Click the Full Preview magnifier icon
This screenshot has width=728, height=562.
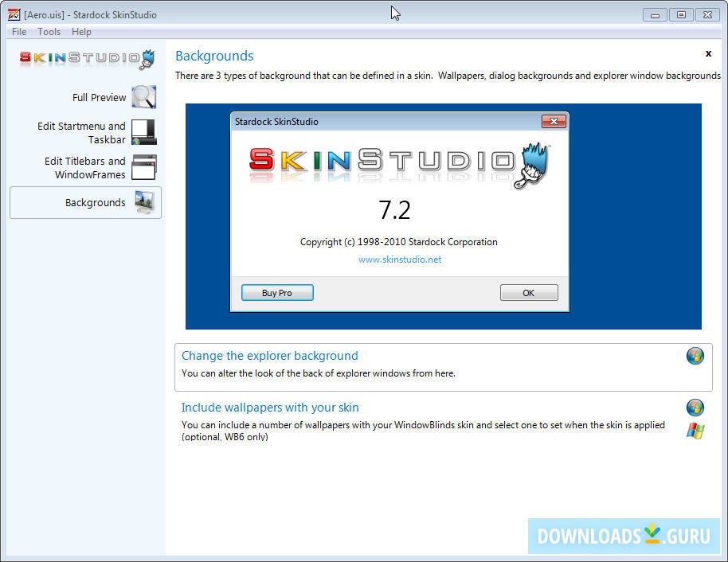click(144, 97)
